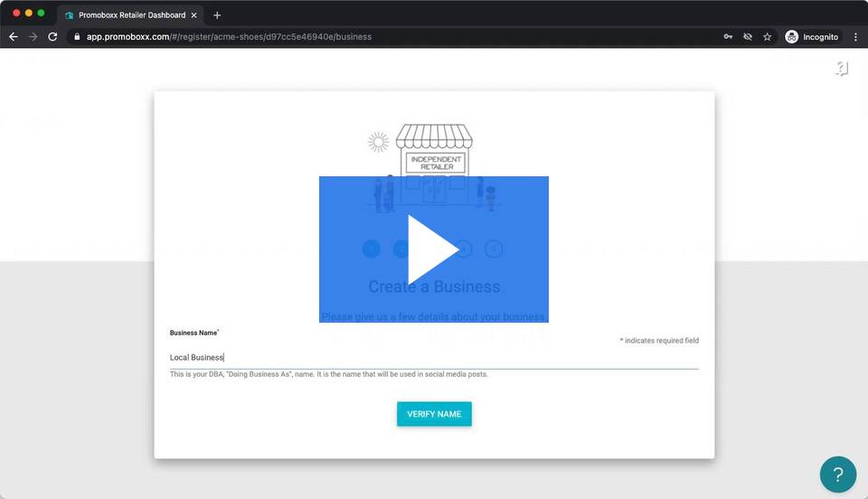Open a new browser tab
The height and width of the screenshot is (499, 868).
pyautogui.click(x=217, y=15)
